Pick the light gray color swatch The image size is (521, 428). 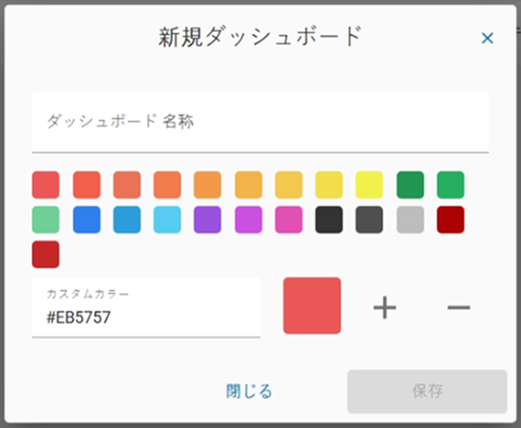click(x=410, y=219)
